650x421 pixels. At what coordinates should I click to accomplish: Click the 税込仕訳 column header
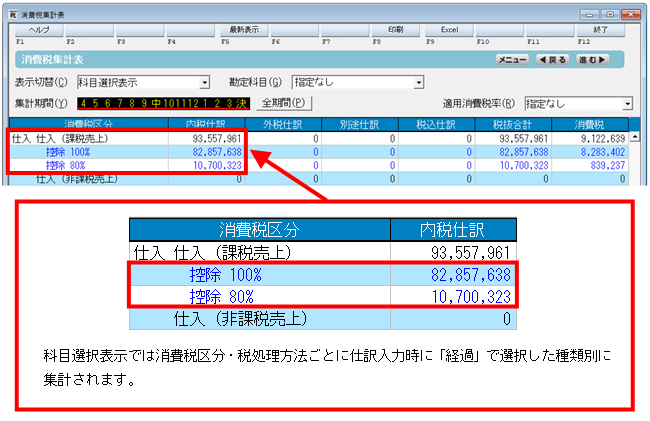coord(437,124)
